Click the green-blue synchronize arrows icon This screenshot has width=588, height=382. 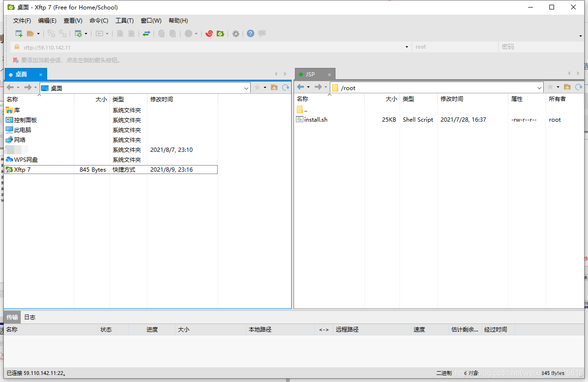[147, 33]
